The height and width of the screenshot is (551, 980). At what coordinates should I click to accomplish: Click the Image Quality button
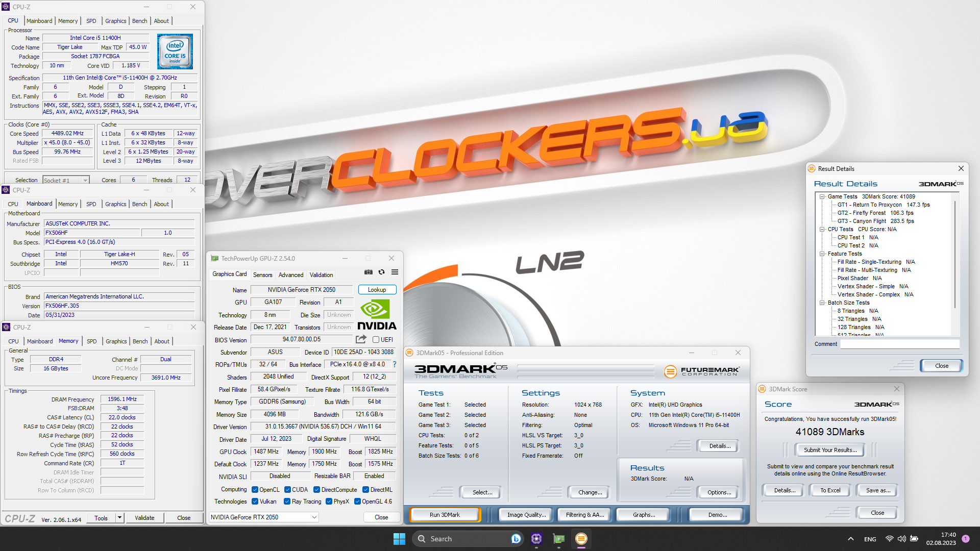click(526, 515)
